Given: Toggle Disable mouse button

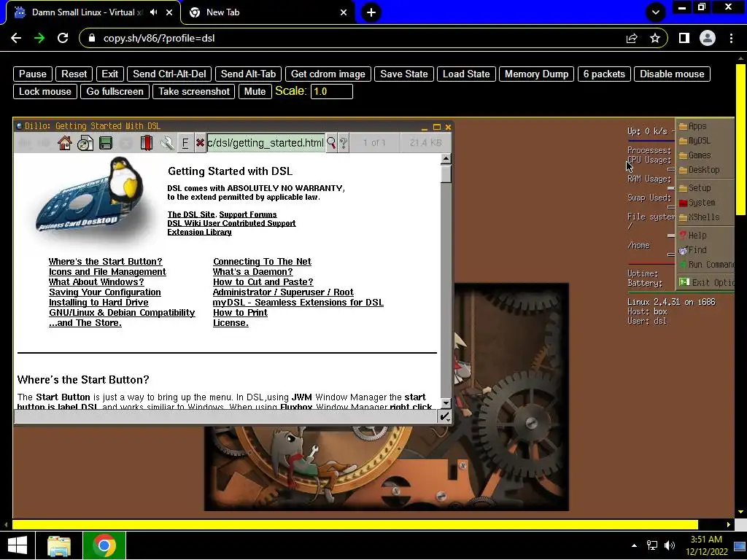Looking at the screenshot, I should tap(672, 74).
